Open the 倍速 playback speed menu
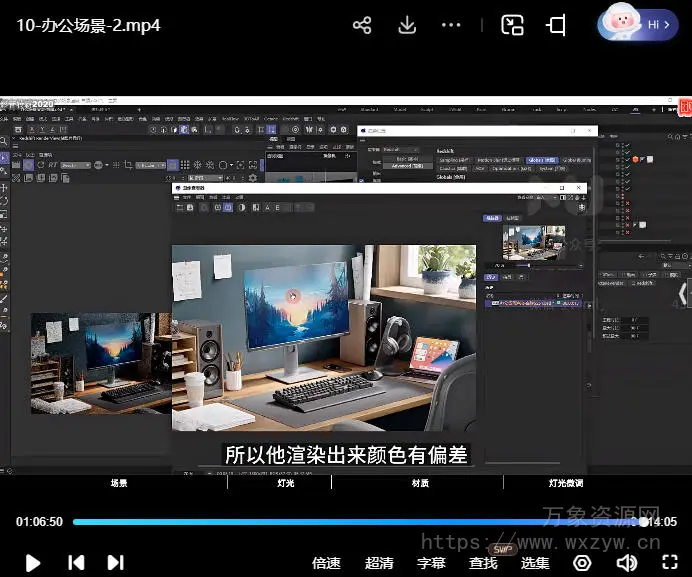Screen dimensions: 692x577 326,563
